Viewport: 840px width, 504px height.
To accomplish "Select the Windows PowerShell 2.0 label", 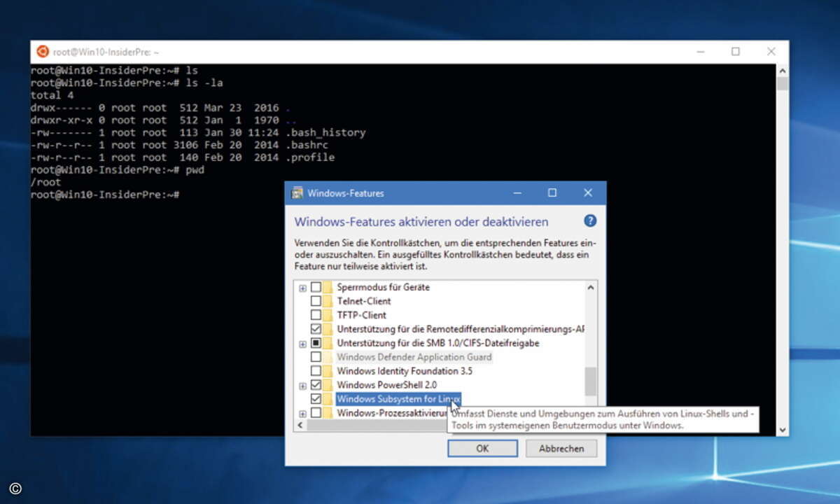I will click(387, 385).
